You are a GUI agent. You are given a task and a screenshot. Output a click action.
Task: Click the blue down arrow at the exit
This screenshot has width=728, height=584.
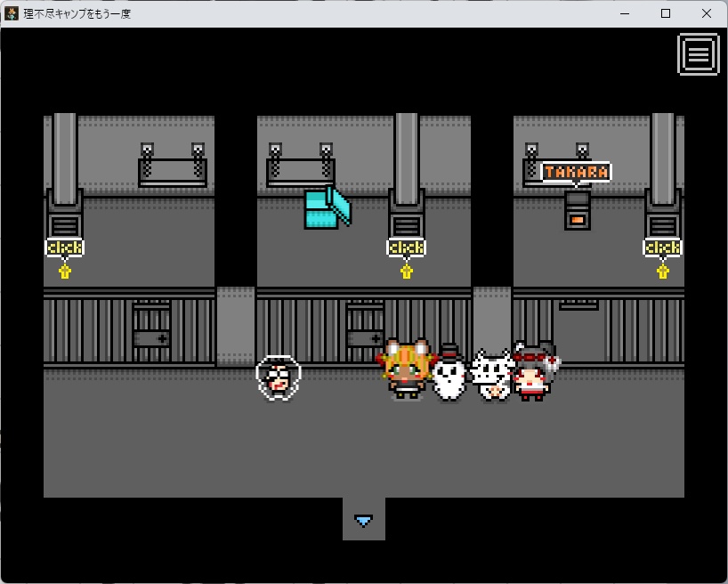pyautogui.click(x=363, y=521)
